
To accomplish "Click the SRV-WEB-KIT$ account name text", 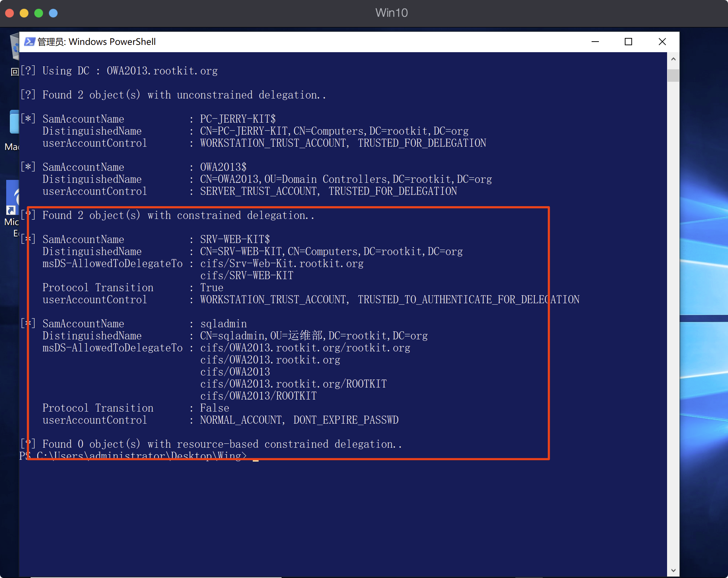I will click(x=235, y=239).
